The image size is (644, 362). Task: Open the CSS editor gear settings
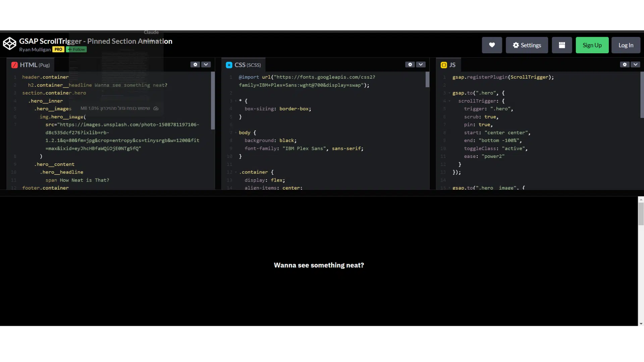410,64
